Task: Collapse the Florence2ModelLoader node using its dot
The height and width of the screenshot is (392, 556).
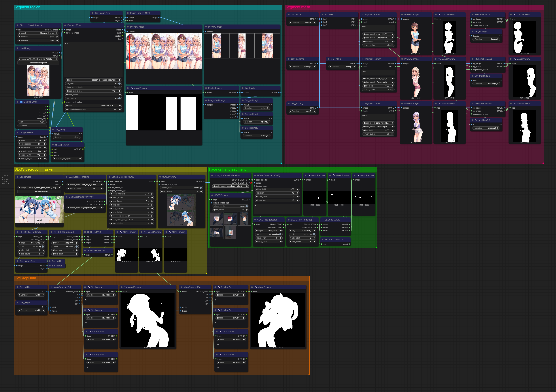Action: click(18, 25)
